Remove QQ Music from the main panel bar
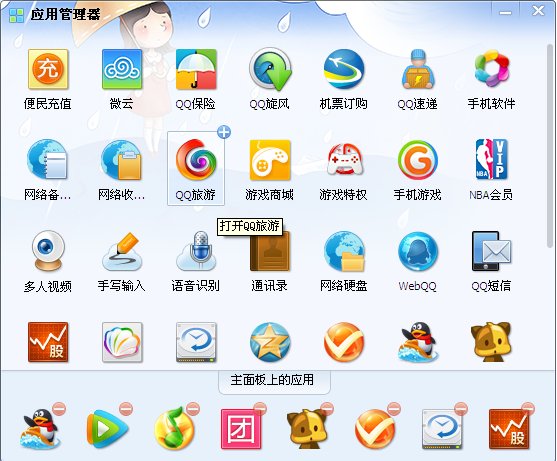557x461 pixels. 193,409
